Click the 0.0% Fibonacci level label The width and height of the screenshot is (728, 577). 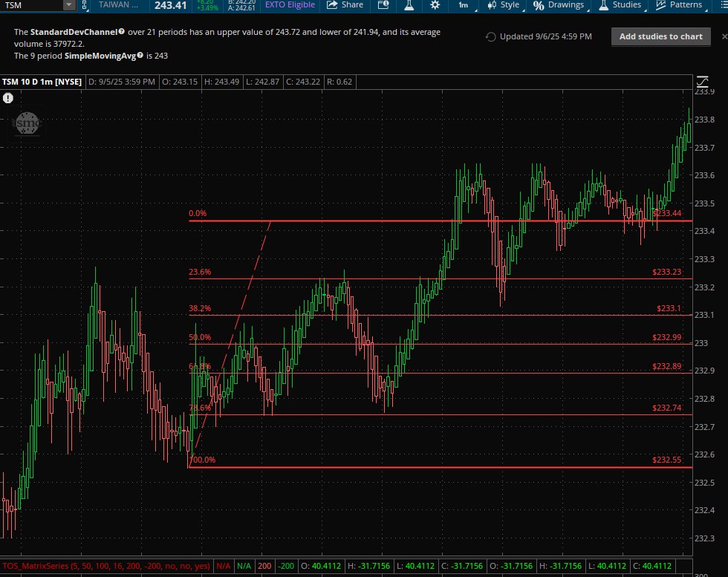198,214
